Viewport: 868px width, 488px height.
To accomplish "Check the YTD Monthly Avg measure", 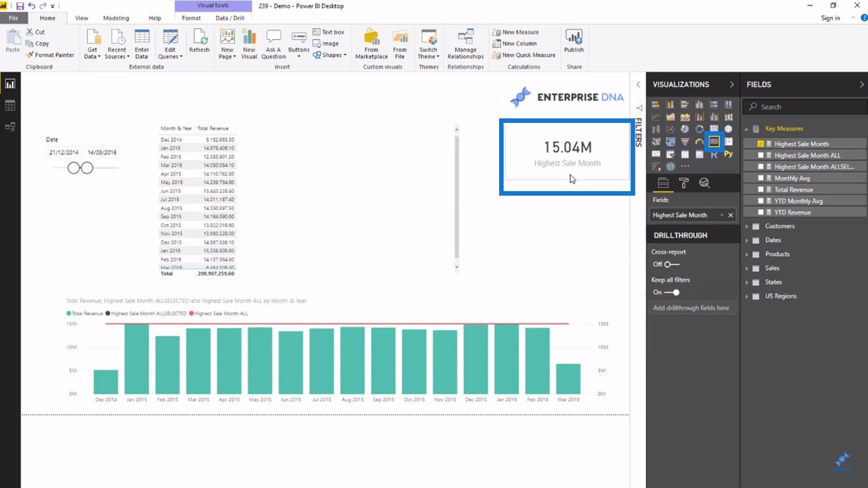I will coord(761,201).
